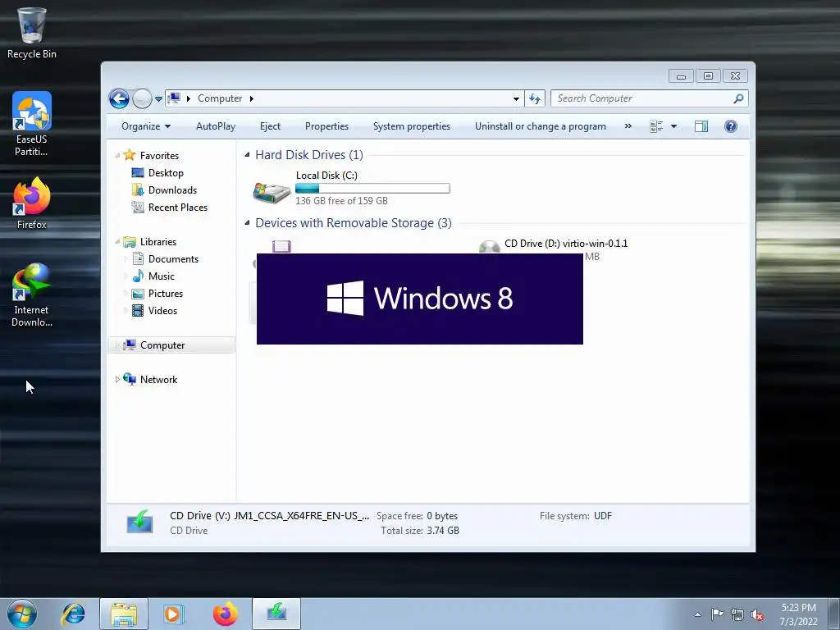Screen dimensions: 840x630
Task: Open Internet Download Manager desktop shortcut
Action: coord(32,295)
